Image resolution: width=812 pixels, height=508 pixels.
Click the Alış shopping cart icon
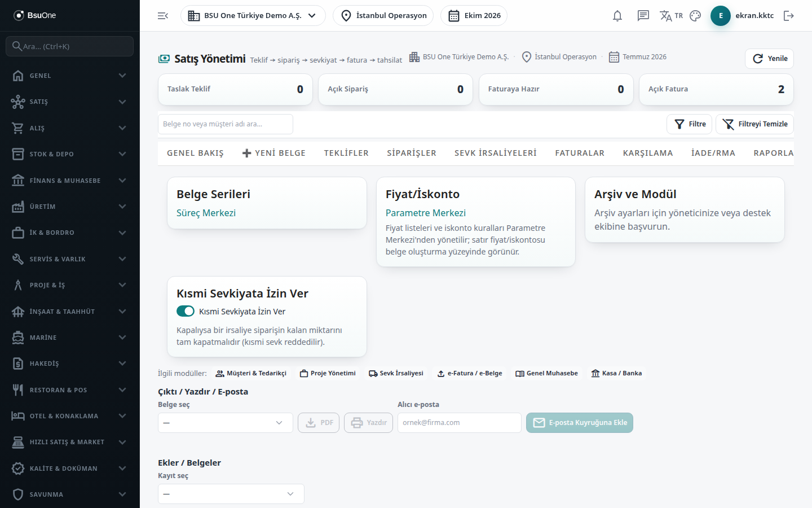coord(18,128)
